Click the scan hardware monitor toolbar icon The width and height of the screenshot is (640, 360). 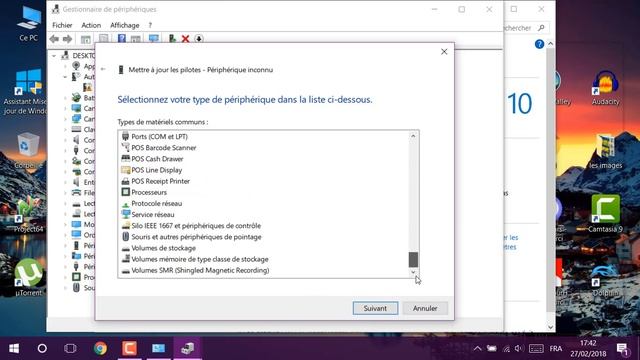(154, 39)
